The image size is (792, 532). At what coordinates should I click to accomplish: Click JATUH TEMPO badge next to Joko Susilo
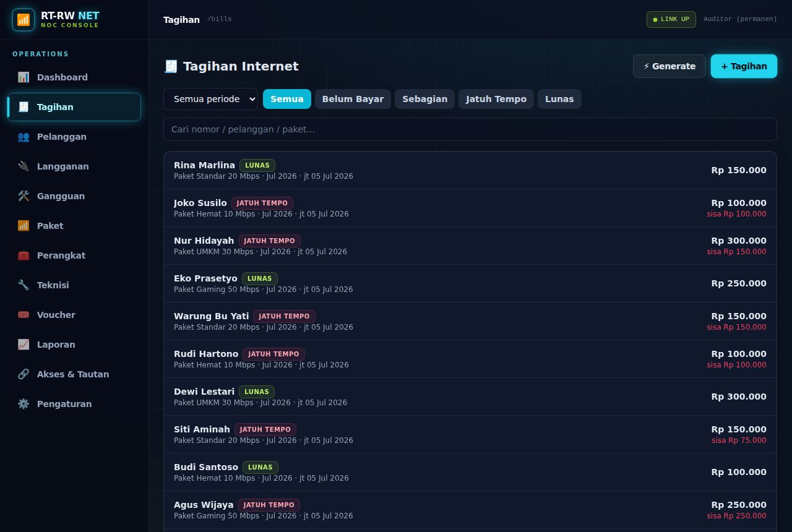point(262,203)
